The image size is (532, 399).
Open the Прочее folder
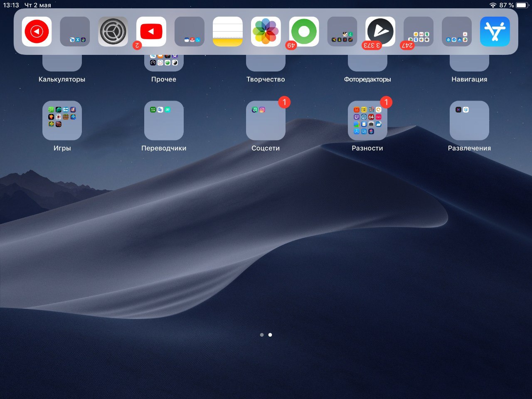(x=164, y=62)
